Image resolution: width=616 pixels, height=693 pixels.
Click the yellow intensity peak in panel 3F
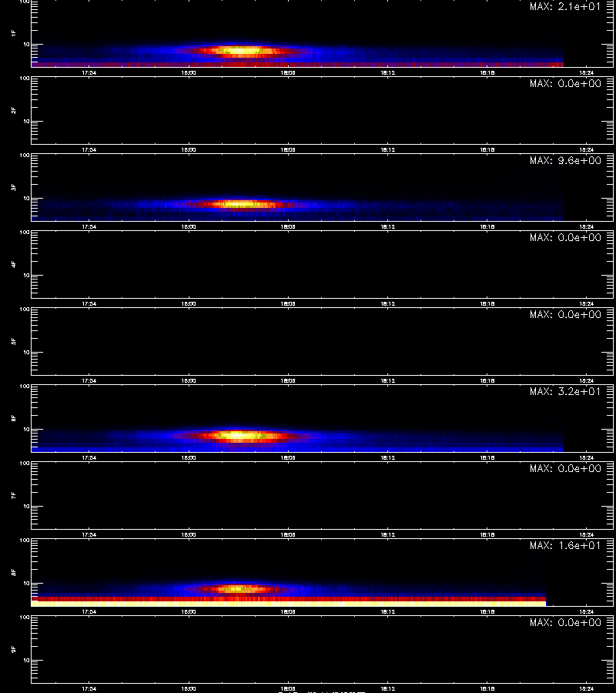240,204
